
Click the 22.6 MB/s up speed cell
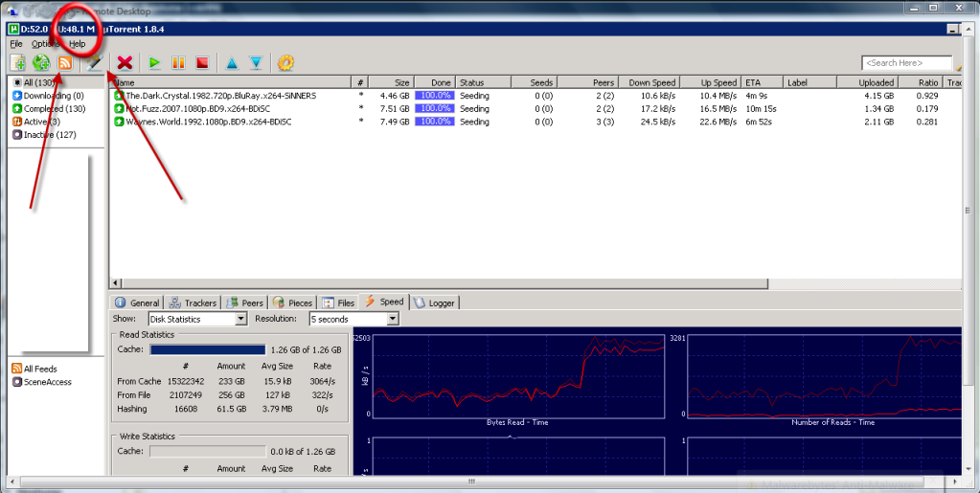pos(718,122)
